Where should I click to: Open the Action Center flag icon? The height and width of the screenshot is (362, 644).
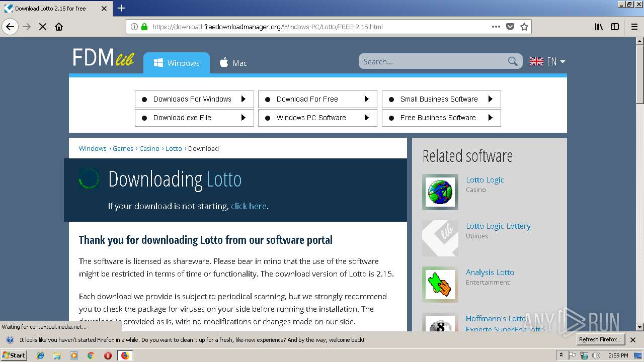572,355
